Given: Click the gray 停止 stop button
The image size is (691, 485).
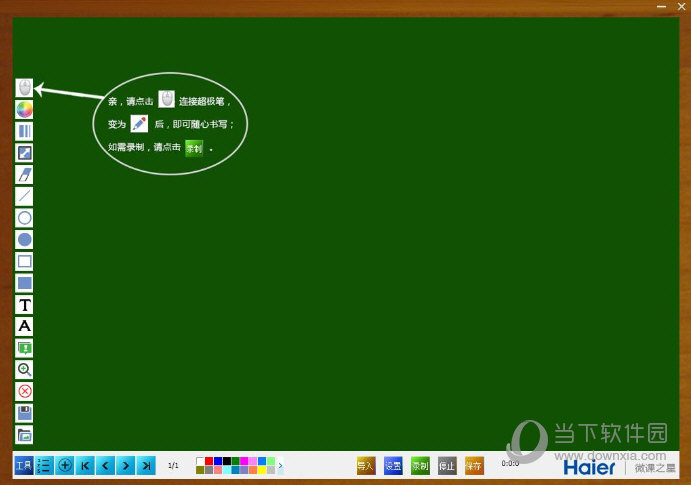Looking at the screenshot, I should click(447, 465).
